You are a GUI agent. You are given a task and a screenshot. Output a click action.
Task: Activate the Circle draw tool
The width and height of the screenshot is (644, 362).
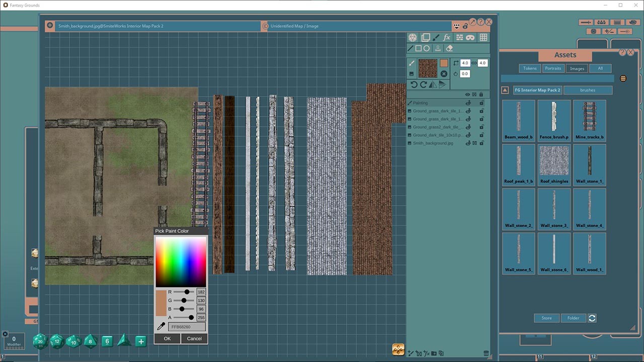tap(426, 48)
